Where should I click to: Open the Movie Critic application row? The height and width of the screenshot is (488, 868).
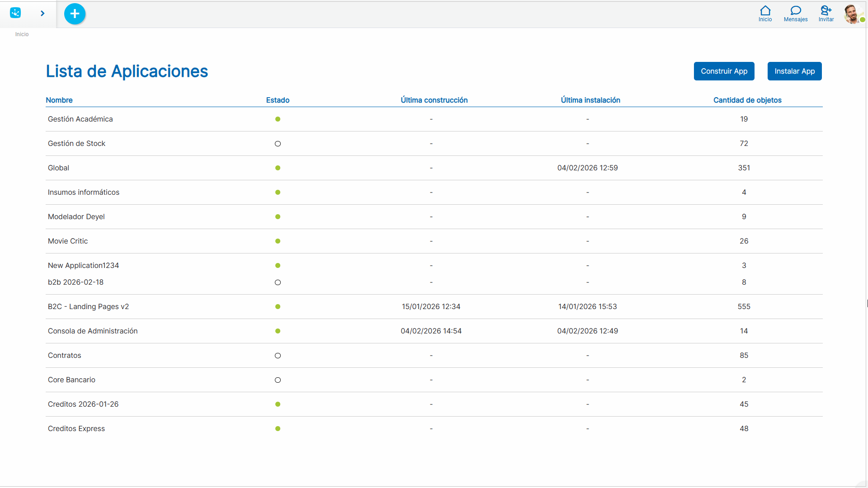point(434,241)
